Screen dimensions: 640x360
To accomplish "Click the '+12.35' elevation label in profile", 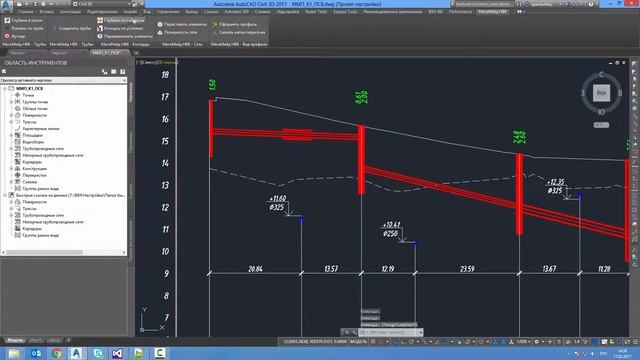I will coord(556,182).
